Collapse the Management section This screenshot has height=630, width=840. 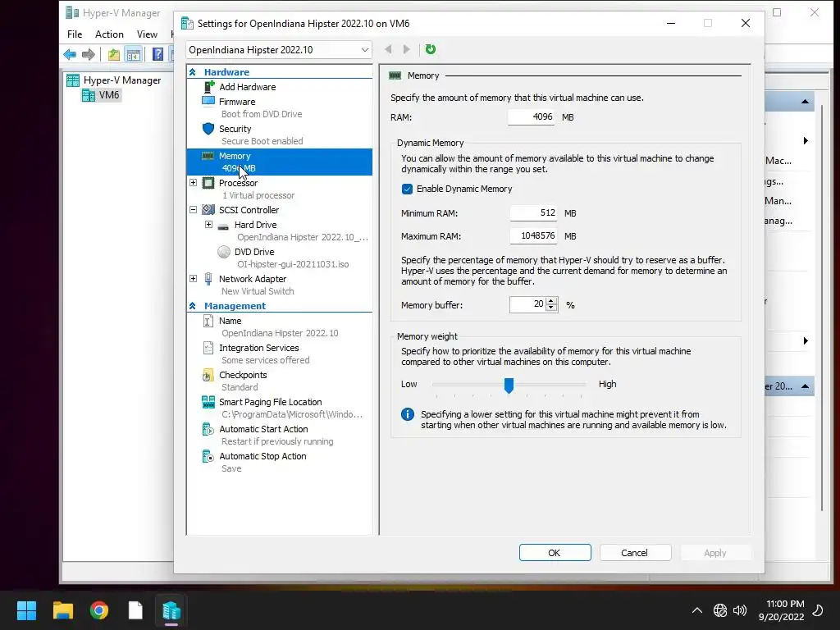click(192, 306)
